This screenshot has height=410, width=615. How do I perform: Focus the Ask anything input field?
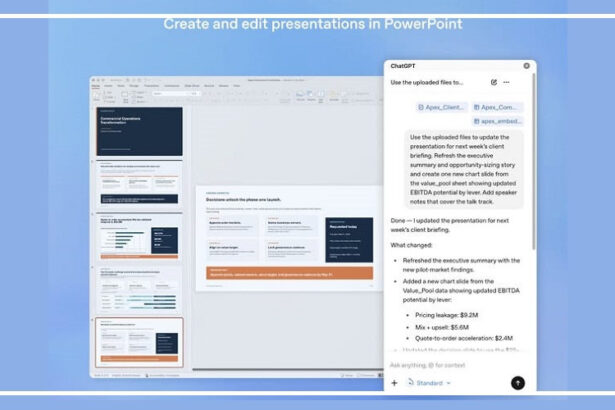pos(455,365)
